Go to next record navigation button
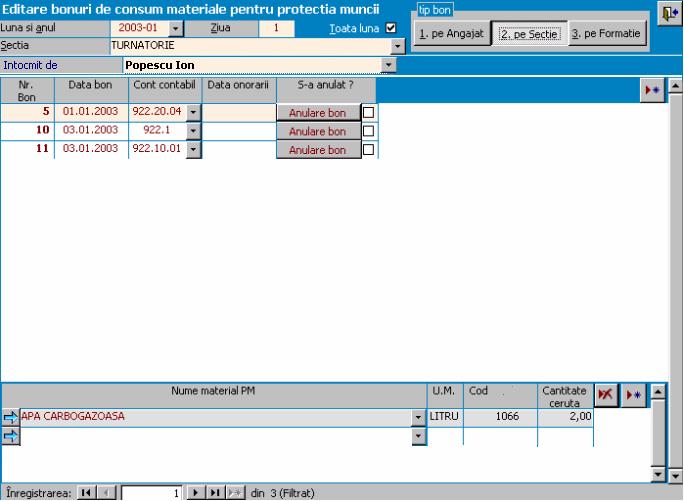This screenshot has width=684, height=501. click(196, 493)
